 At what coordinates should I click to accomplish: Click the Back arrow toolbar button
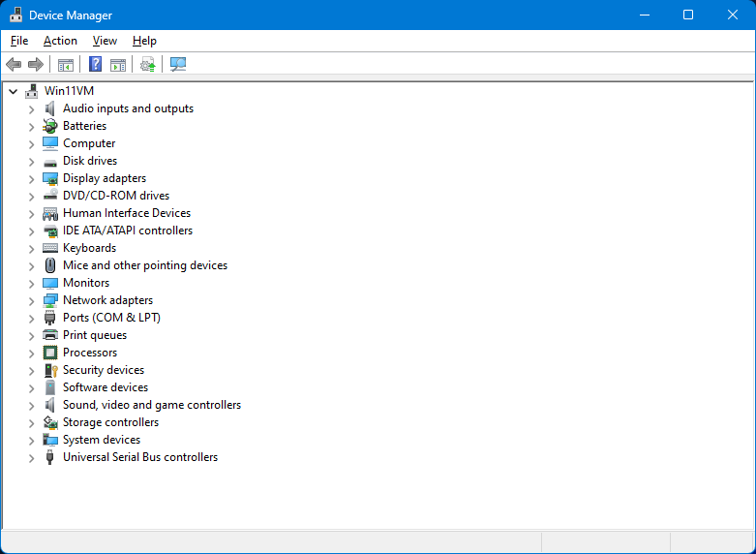point(14,65)
